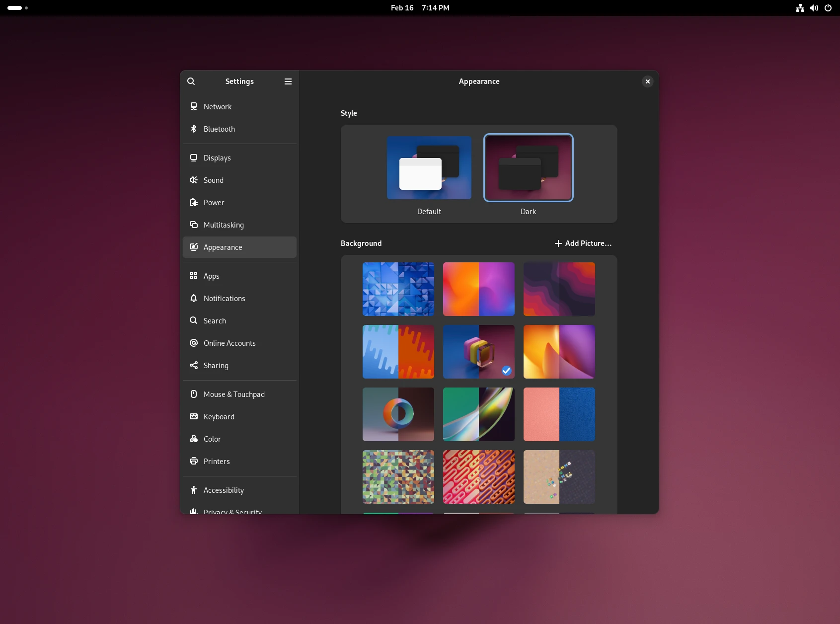Screen dimensions: 840x624
Task: Choose the pink and blue solid wallpaper
Action: 559,414
